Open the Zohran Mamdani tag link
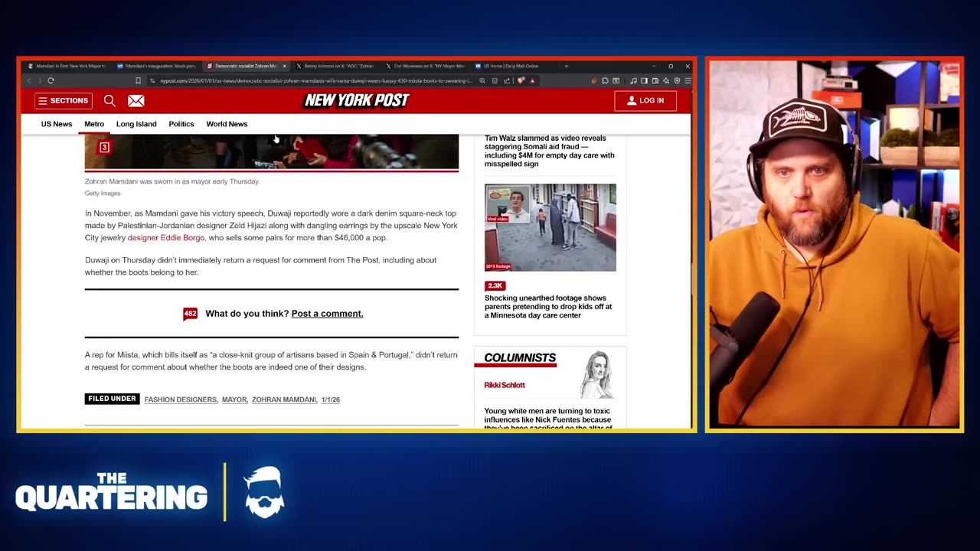Image resolution: width=980 pixels, height=551 pixels. (x=284, y=399)
